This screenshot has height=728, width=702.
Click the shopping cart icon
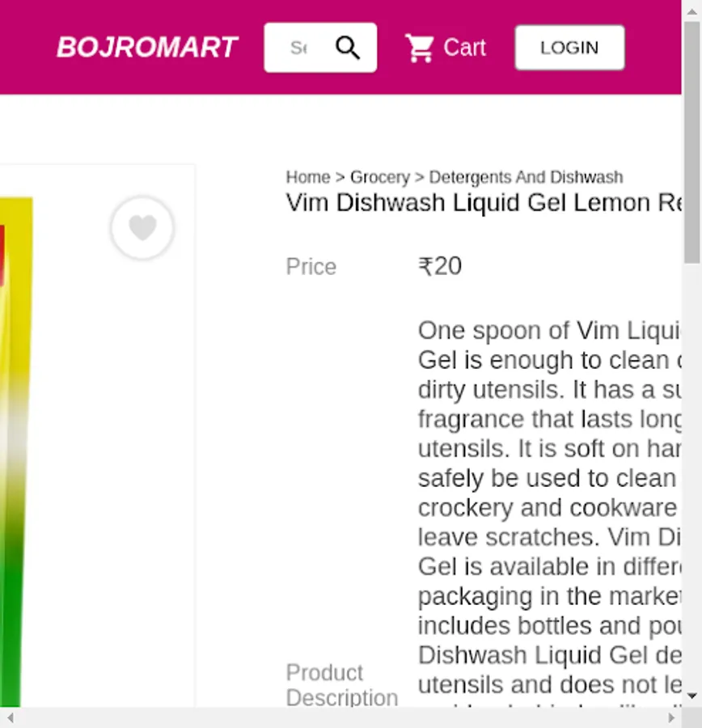tap(420, 48)
